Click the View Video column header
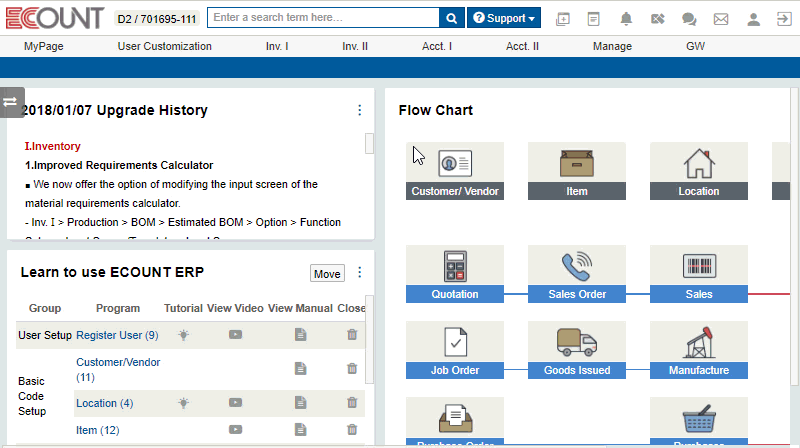 click(235, 308)
